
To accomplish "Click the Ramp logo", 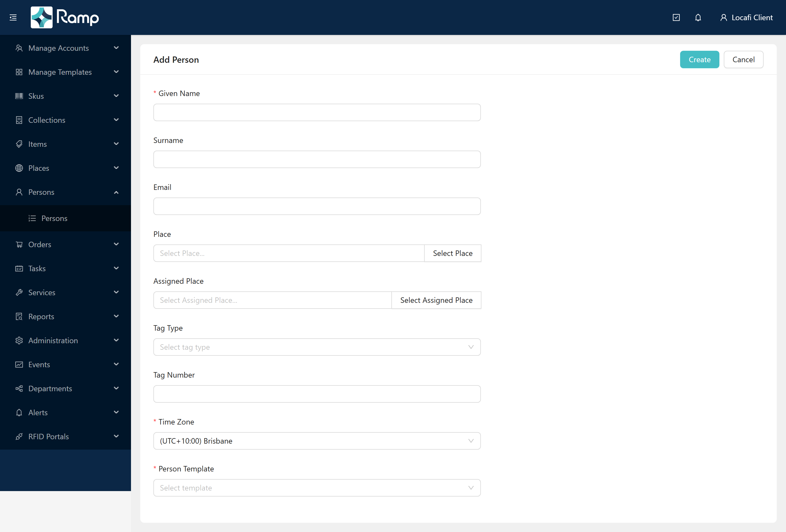I will coord(65,17).
